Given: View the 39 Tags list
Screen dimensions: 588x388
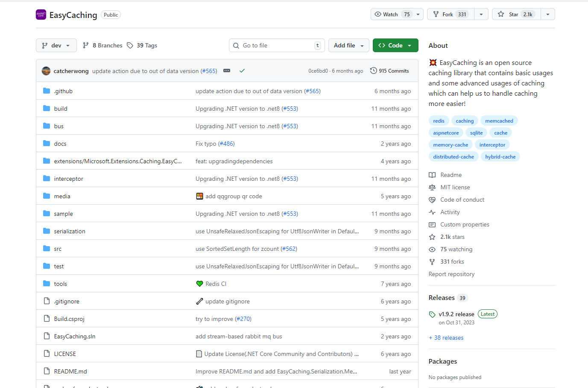Looking at the screenshot, I should coord(142,45).
